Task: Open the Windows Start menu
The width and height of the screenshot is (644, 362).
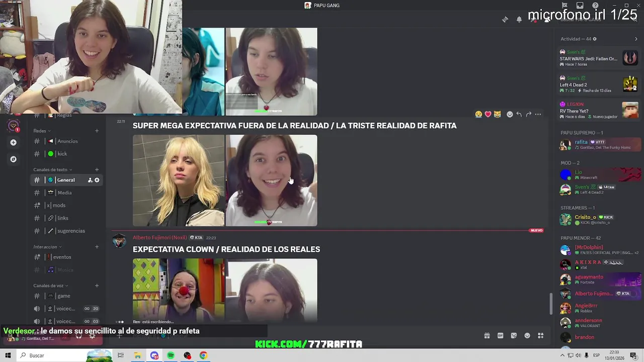Action: coord(8,355)
